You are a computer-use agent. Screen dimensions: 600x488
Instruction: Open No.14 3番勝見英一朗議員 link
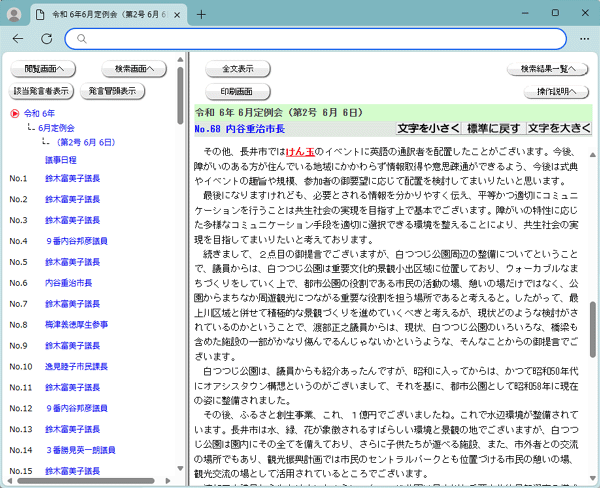pos(80,450)
